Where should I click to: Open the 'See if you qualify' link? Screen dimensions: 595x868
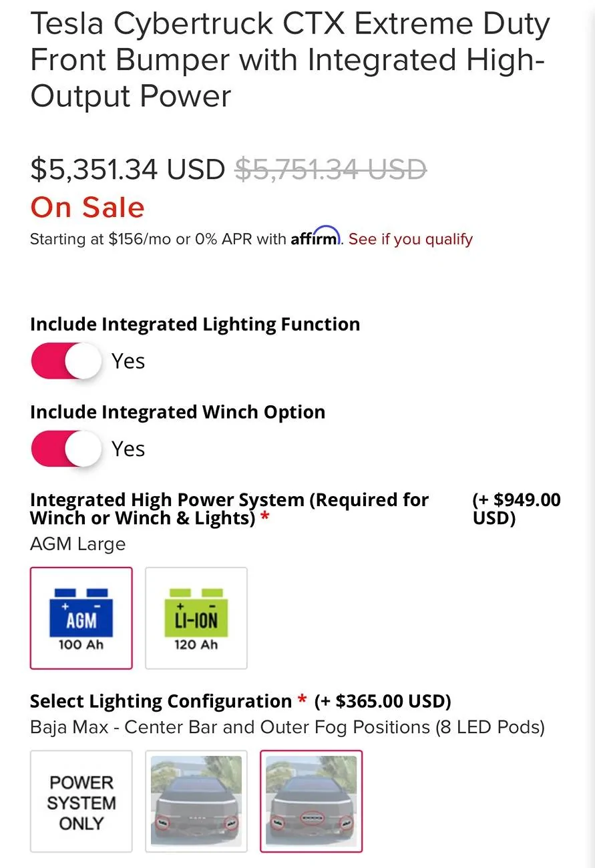click(x=411, y=239)
